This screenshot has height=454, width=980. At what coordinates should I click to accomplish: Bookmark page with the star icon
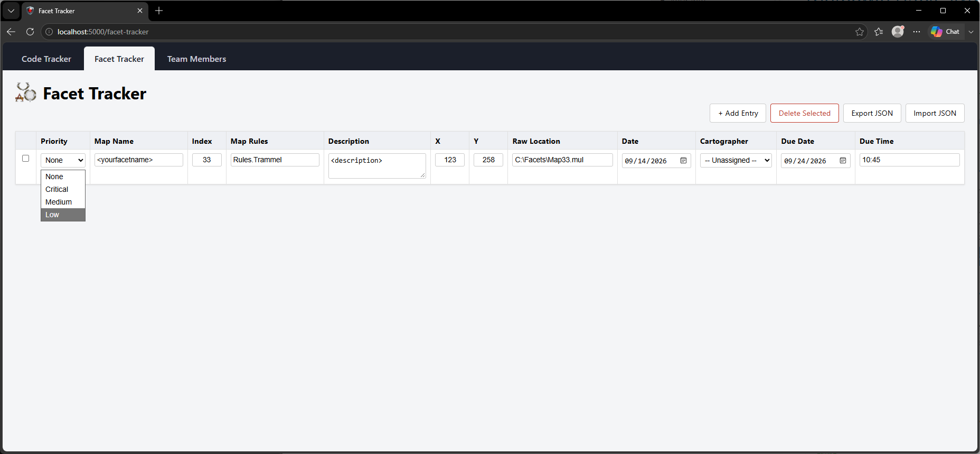coord(860,32)
